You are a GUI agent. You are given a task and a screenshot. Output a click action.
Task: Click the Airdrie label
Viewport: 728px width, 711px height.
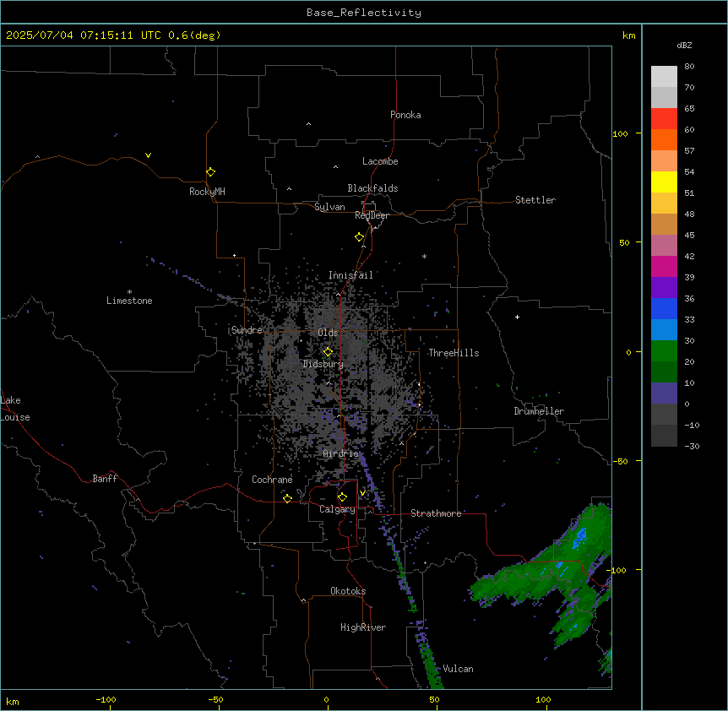[341, 453]
